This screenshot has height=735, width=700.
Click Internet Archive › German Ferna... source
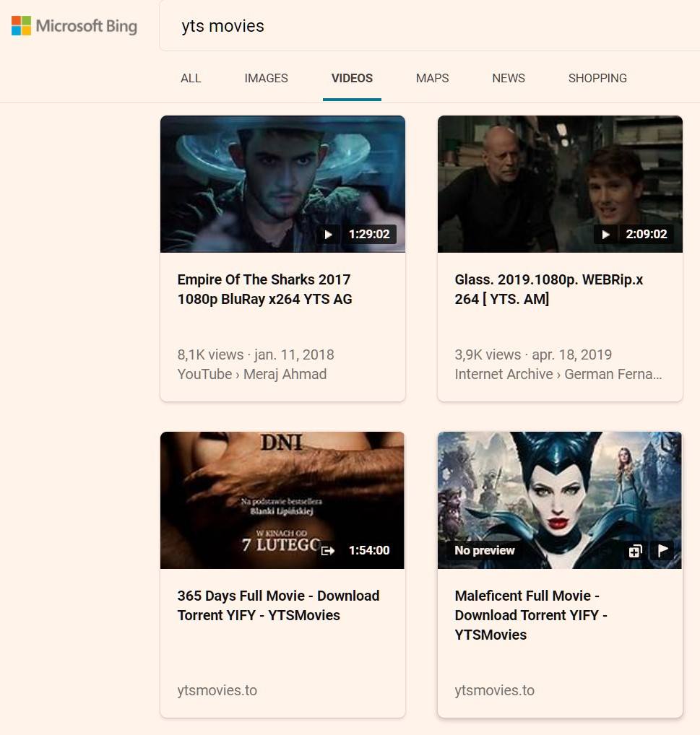(x=558, y=374)
